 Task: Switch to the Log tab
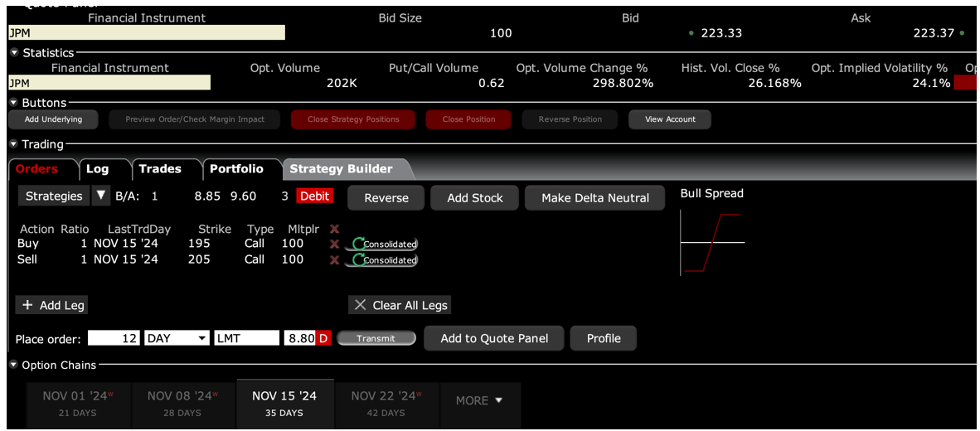97,168
